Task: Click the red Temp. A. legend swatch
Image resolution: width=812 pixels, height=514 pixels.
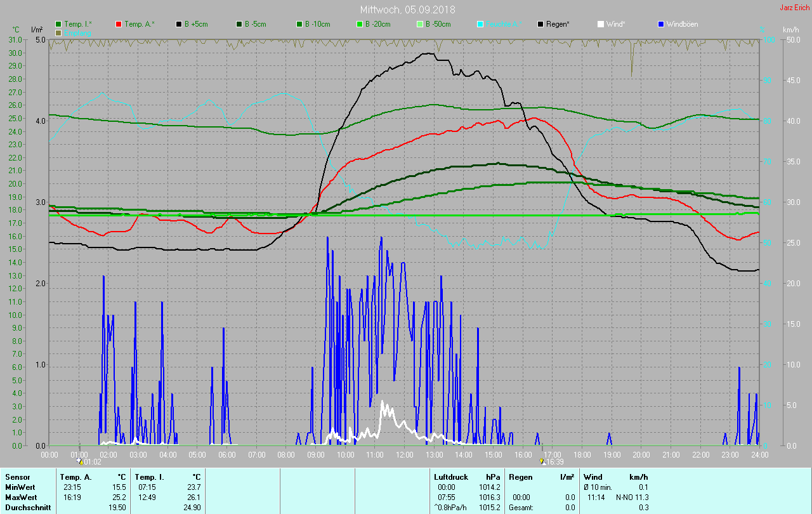Action: pos(119,24)
